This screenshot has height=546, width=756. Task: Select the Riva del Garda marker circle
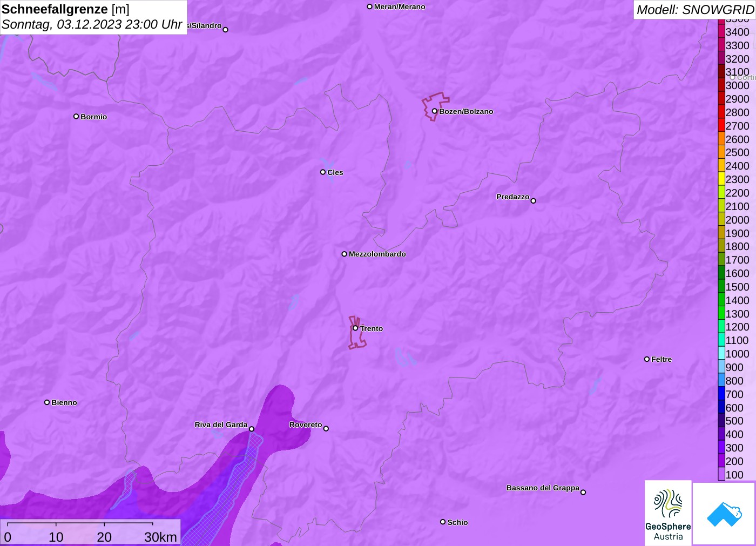click(x=252, y=429)
